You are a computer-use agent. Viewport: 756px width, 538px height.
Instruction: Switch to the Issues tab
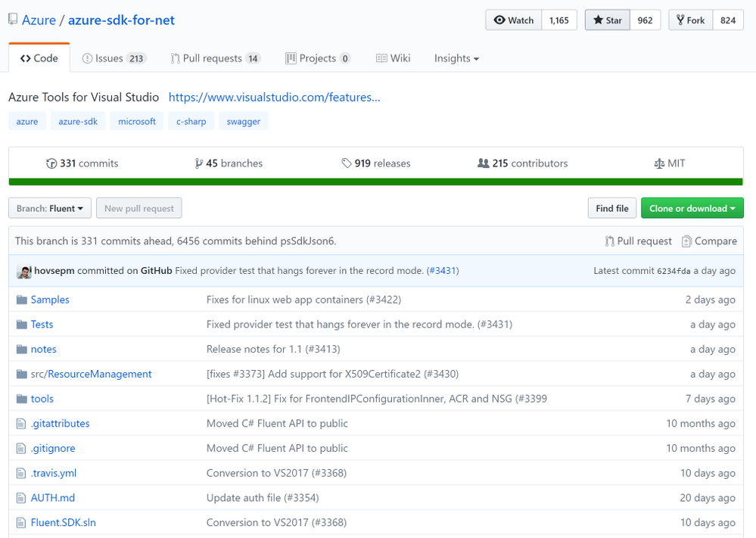(x=114, y=58)
